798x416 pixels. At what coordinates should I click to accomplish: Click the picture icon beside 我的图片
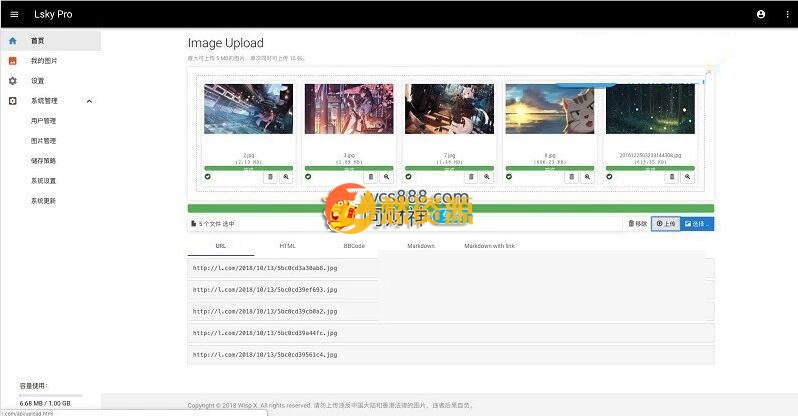point(13,61)
